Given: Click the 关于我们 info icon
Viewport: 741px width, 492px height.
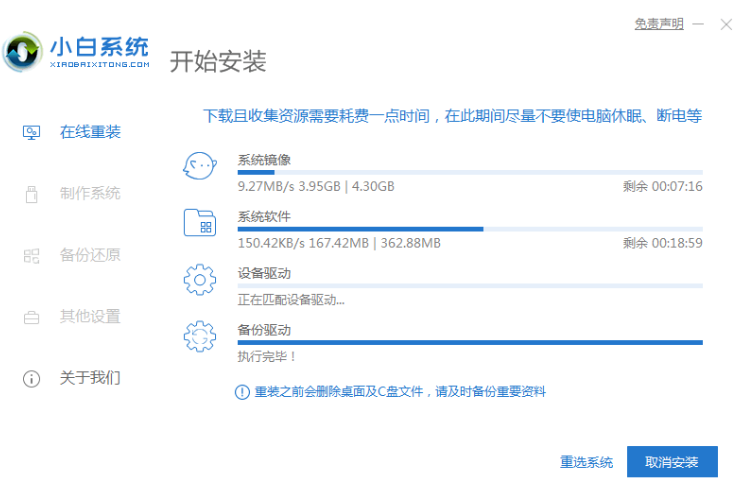Looking at the screenshot, I should [x=31, y=379].
